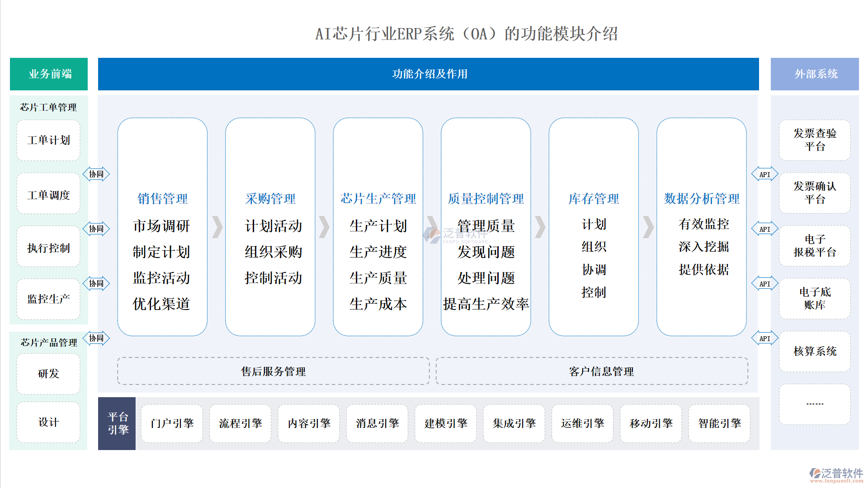
Task: Select the 建模引擎 modeling engine
Action: [445, 423]
